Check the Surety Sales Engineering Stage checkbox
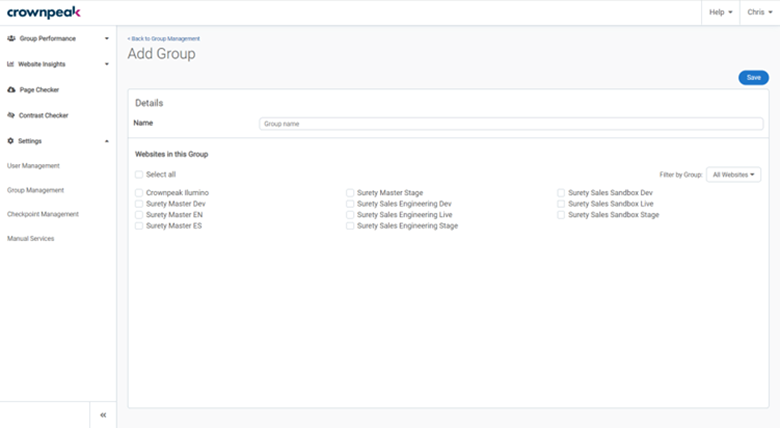Screen dimensions: 780x428 pos(350,225)
